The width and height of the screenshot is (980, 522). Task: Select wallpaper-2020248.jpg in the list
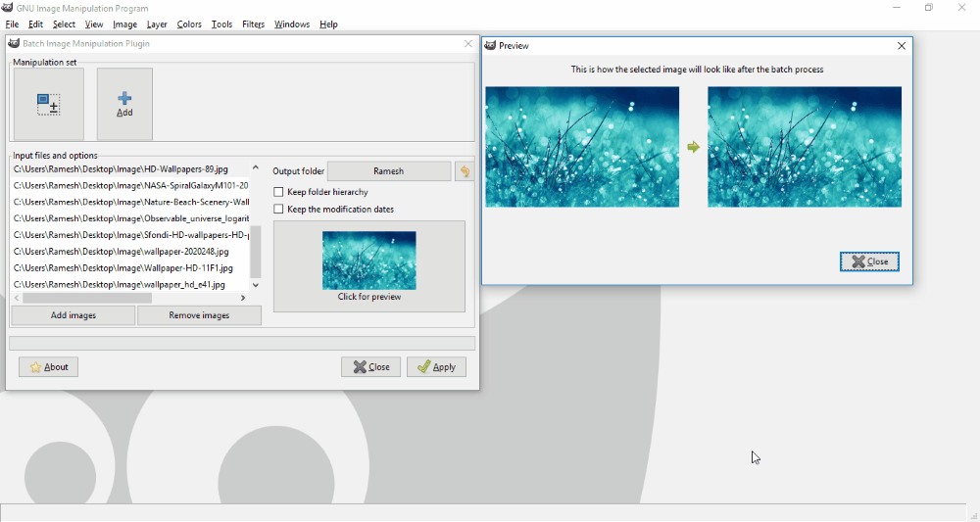[130, 252]
